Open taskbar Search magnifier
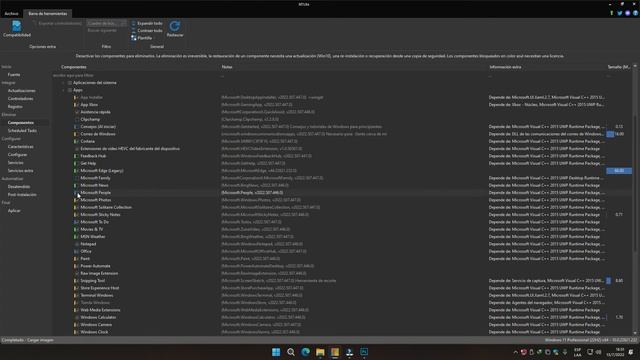This screenshot has width=640, height=360. click(x=291, y=352)
